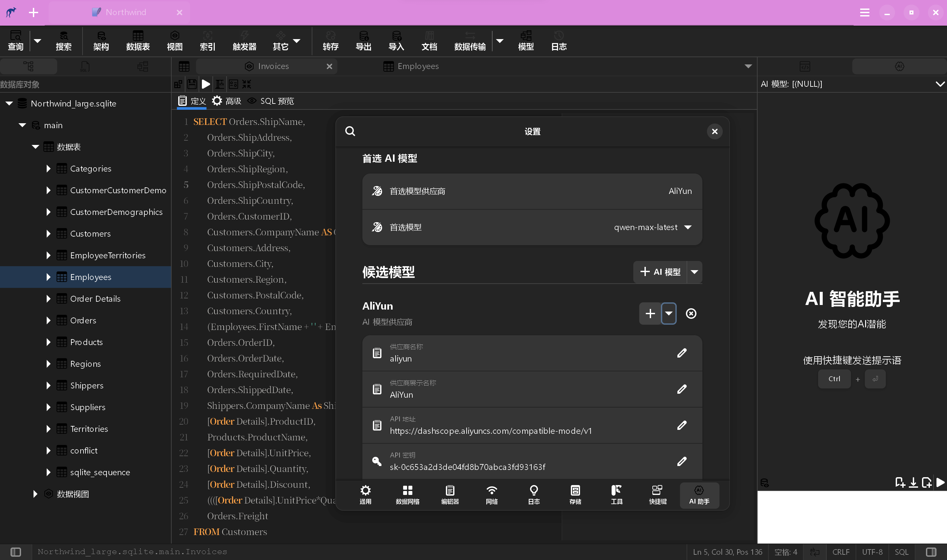Screen dimensions: 947x560
Task: Toggle the left sidebar panel in status bar
Action: click(16, 552)
